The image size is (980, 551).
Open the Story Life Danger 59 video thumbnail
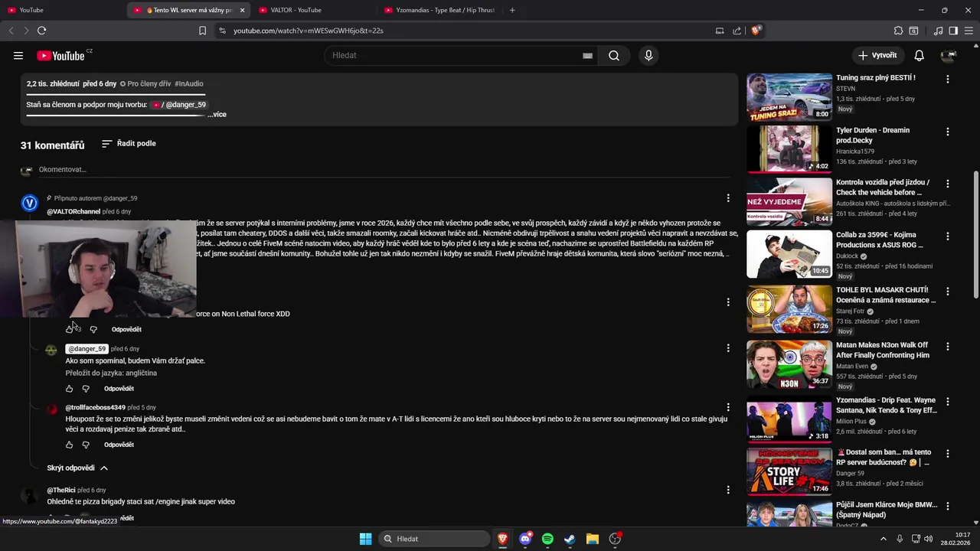tap(789, 471)
